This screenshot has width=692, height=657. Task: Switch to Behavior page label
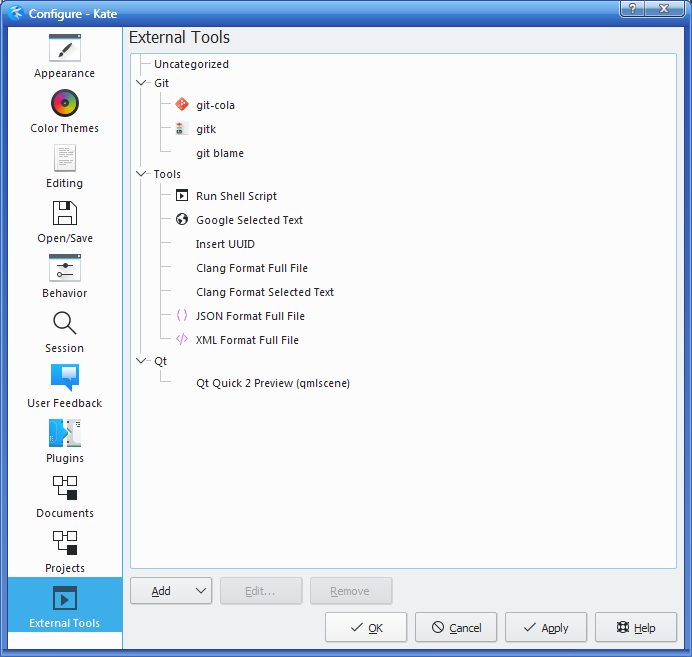coord(64,293)
